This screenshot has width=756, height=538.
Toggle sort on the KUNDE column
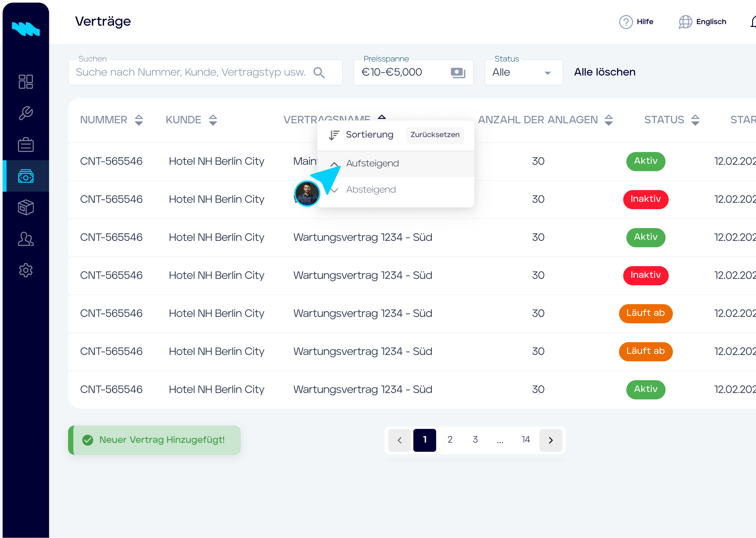pyautogui.click(x=213, y=120)
